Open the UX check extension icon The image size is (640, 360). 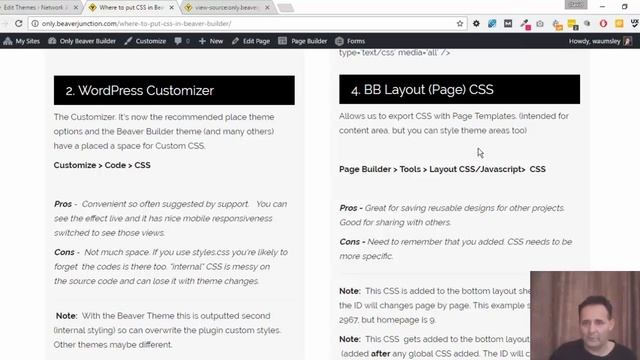pyautogui.click(x=635, y=23)
